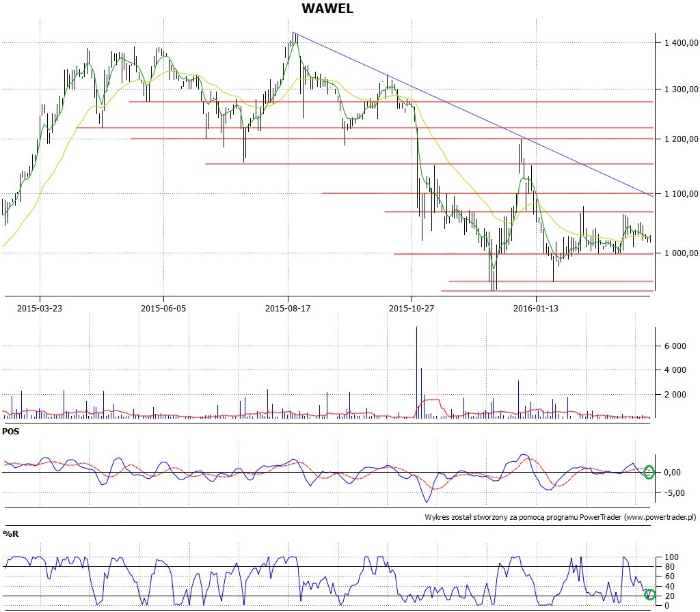Click the POS indicator label
Screen dimensions: 700x612
11,432
